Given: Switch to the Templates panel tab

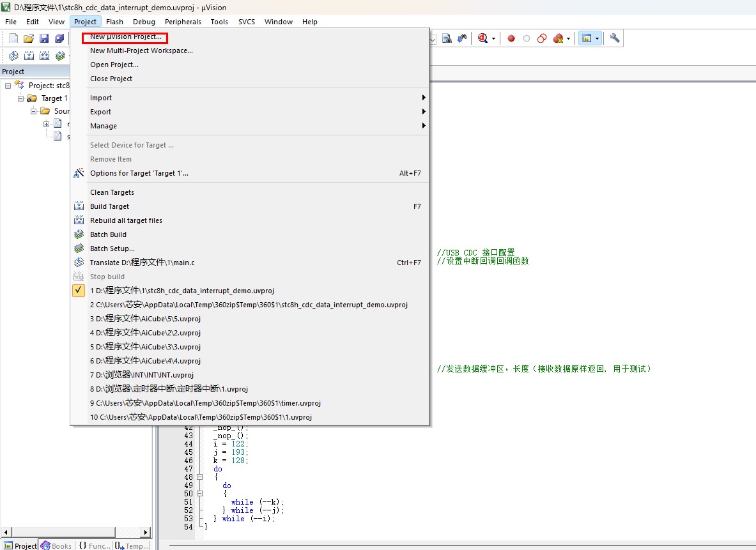Looking at the screenshot, I should 132,546.
